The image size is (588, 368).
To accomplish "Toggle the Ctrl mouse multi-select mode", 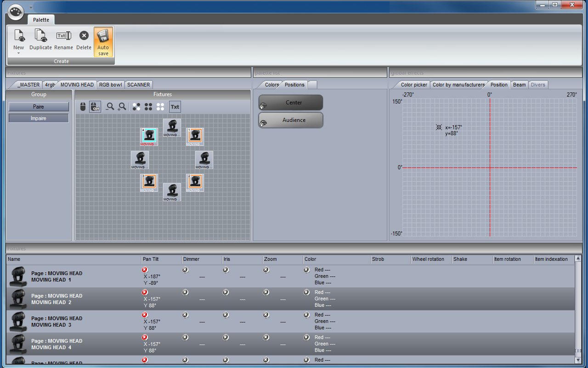I will (x=95, y=107).
